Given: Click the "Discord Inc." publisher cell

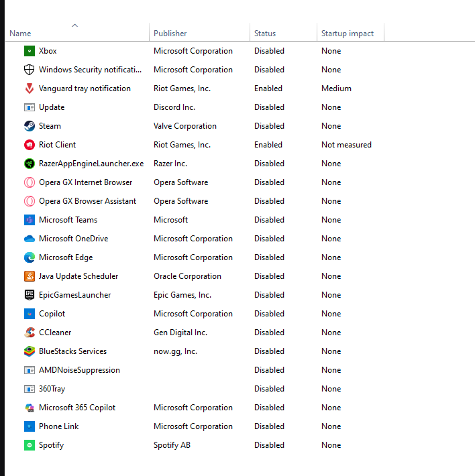Looking at the screenshot, I should click(174, 107).
